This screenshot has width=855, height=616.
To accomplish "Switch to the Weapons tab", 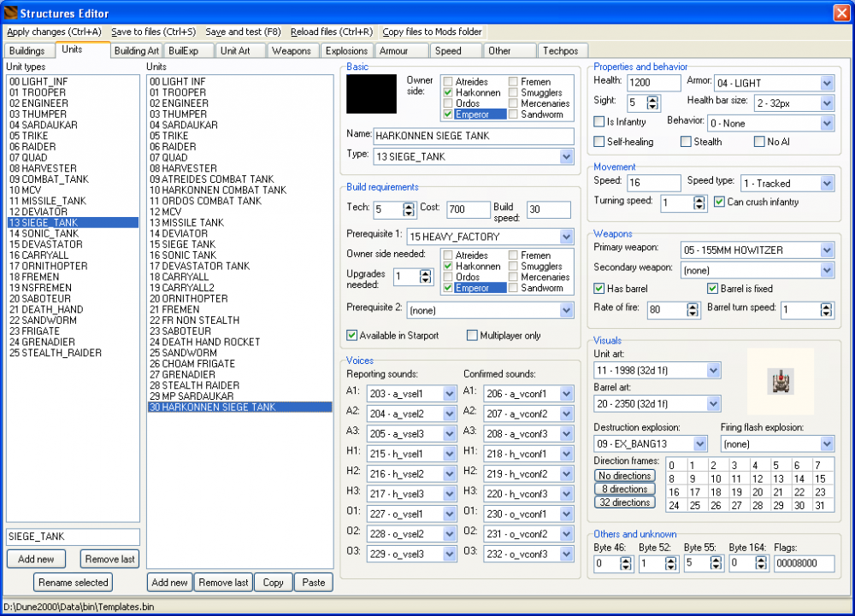I will pos(293,50).
